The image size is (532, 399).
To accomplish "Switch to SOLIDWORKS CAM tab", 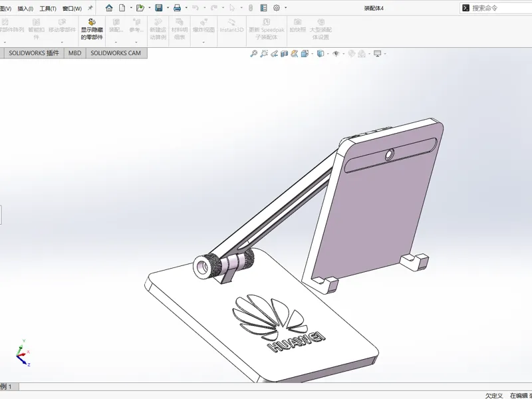I will tap(116, 53).
